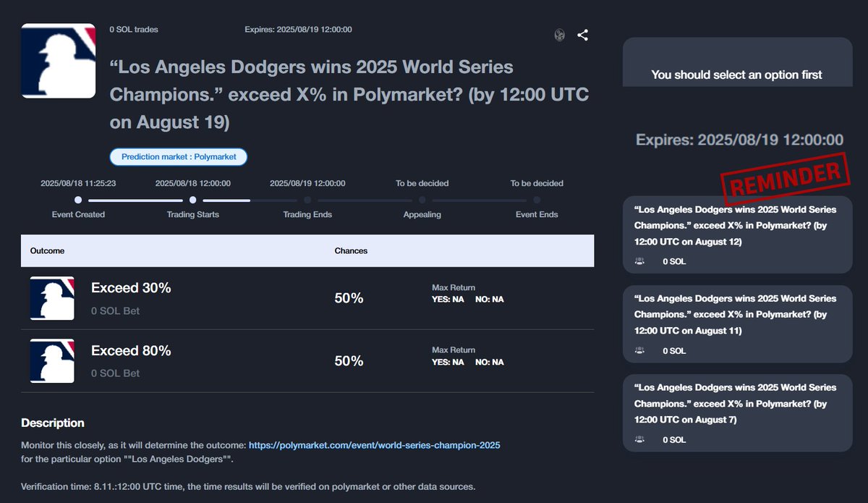The height and width of the screenshot is (503, 868).
Task: Click the MLB logo in Exceed 80% row
Action: coord(52,361)
